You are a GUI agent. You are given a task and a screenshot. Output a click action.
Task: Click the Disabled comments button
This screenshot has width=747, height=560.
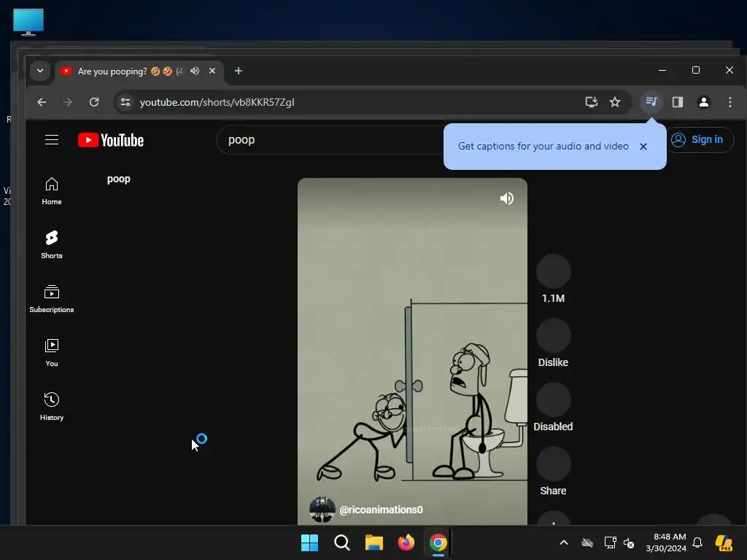[553, 400]
